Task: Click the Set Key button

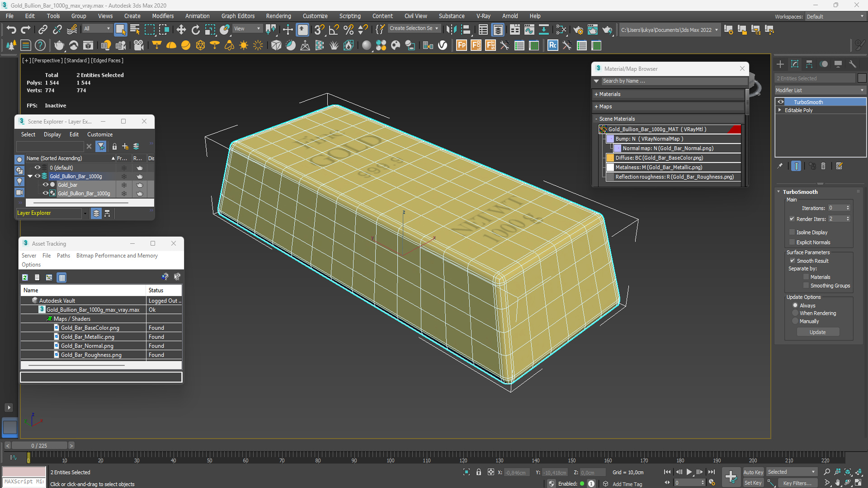Action: (753, 483)
